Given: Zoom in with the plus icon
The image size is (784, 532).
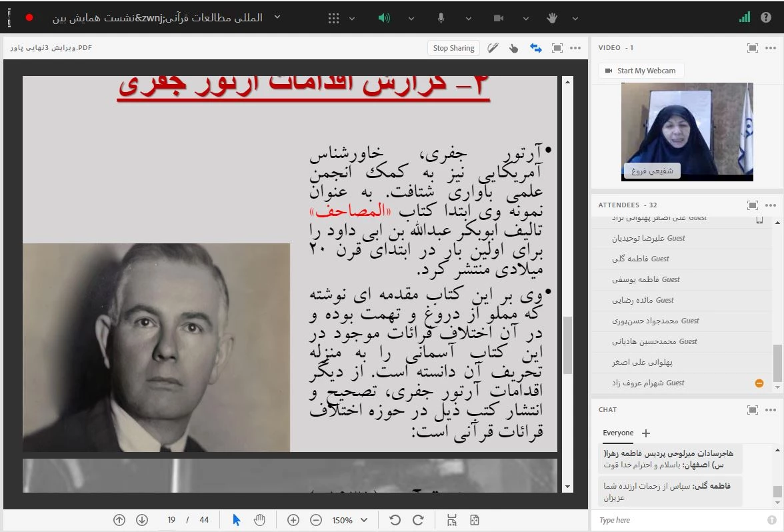Looking at the screenshot, I should click(x=293, y=520).
